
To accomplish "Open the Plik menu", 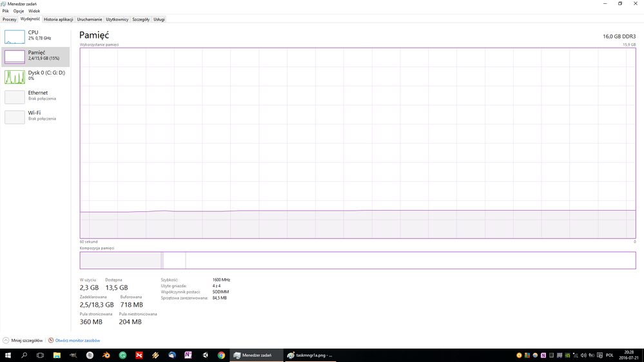I will click(6, 11).
